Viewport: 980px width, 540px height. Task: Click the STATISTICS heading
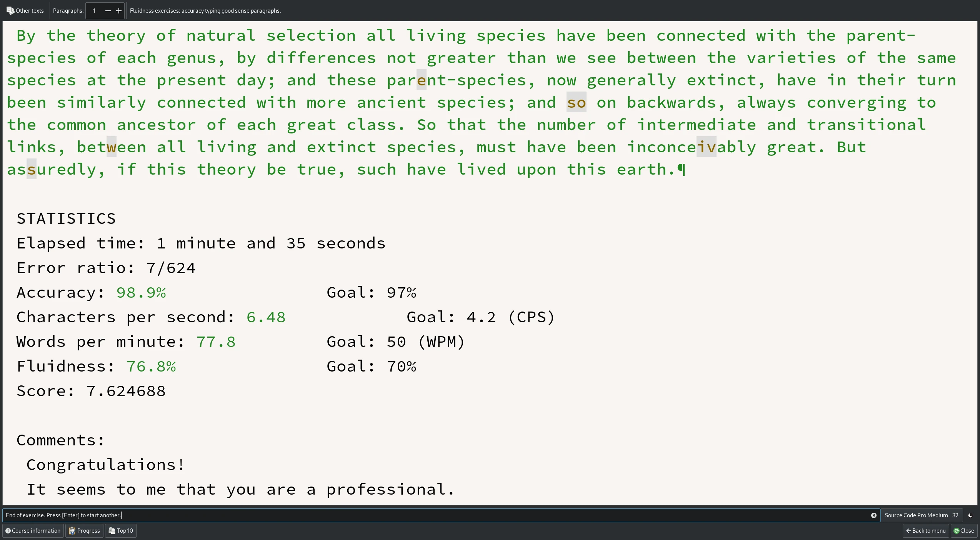pos(66,219)
